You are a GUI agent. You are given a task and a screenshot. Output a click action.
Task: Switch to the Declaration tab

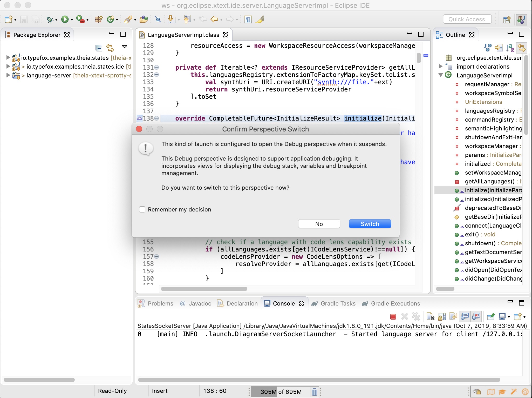click(x=237, y=303)
